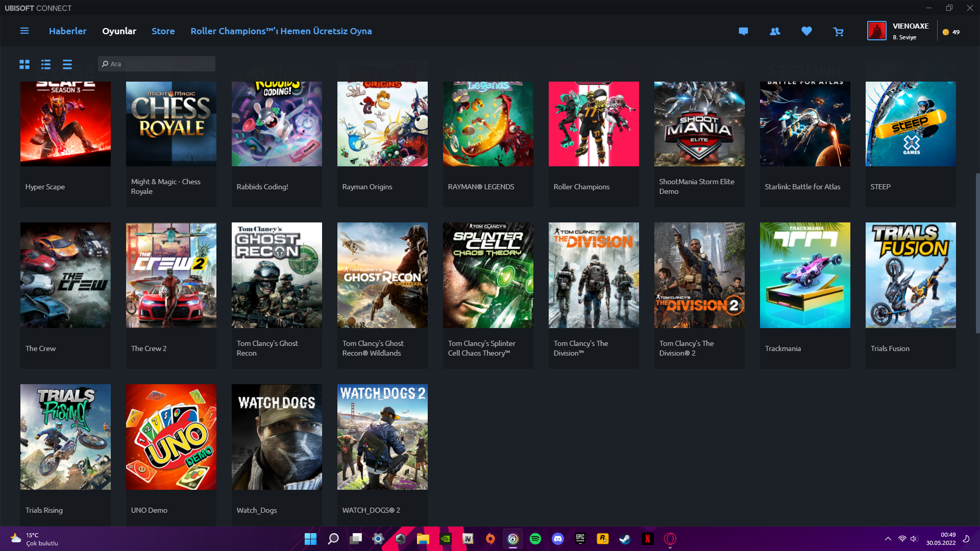Viewport: 980px width, 551px height.
Task: Open the shopping cart icon
Action: point(838,32)
